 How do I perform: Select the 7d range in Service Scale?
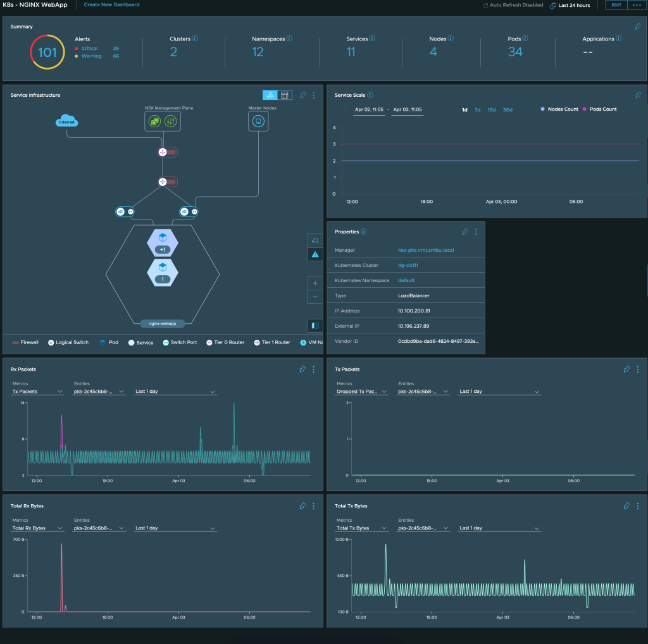tap(477, 110)
